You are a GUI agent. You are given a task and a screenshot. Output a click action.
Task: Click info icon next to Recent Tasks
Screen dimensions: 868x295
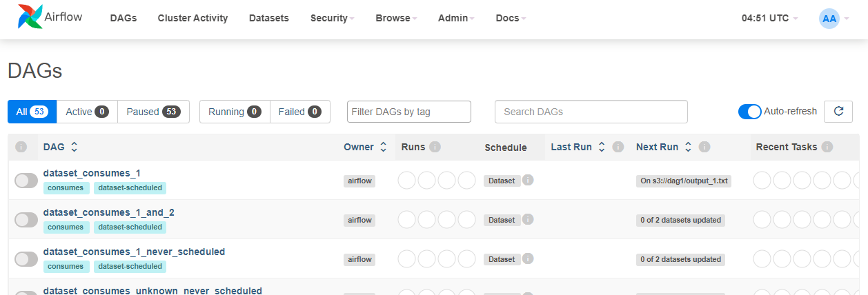[827, 147]
